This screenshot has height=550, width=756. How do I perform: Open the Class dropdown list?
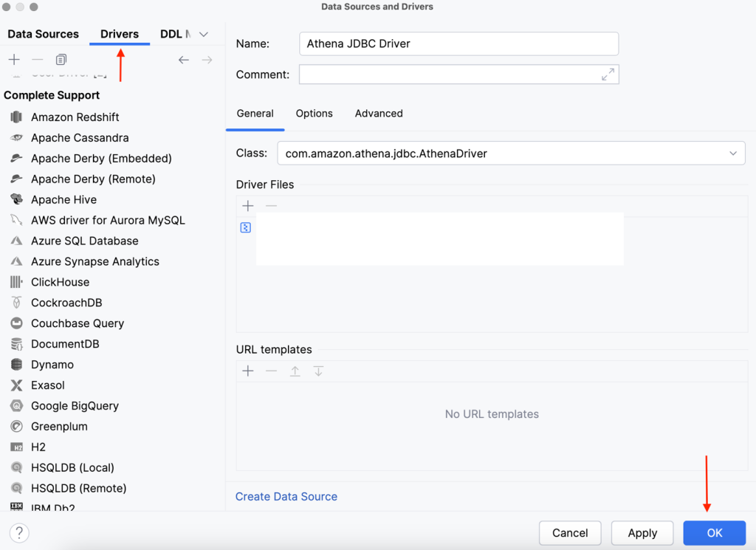pyautogui.click(x=733, y=153)
